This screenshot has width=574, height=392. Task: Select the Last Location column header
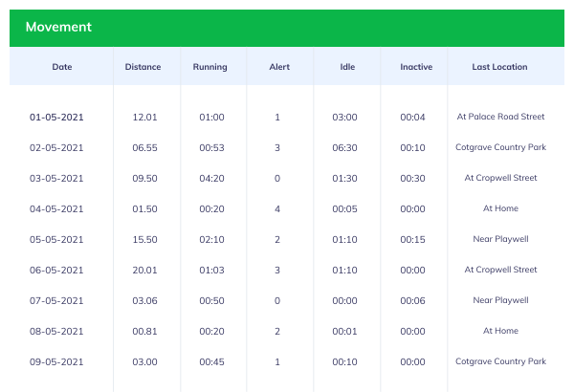click(499, 67)
